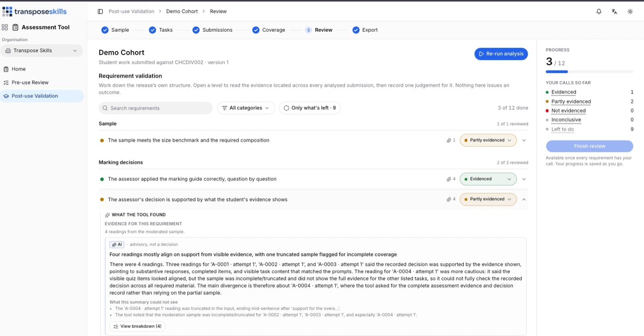Screen dimensions: 644x336
Task: Click the Not evidenced count label
Action: 568,111
